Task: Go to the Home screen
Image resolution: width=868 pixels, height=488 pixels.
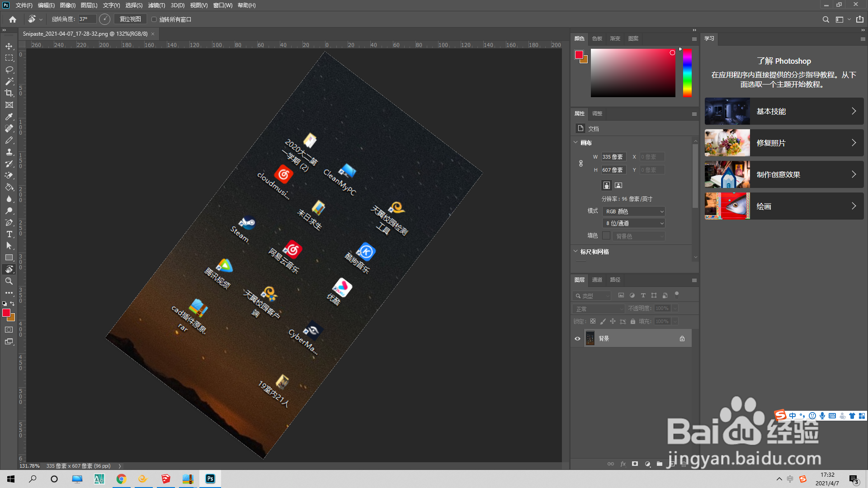Action: 13,19
